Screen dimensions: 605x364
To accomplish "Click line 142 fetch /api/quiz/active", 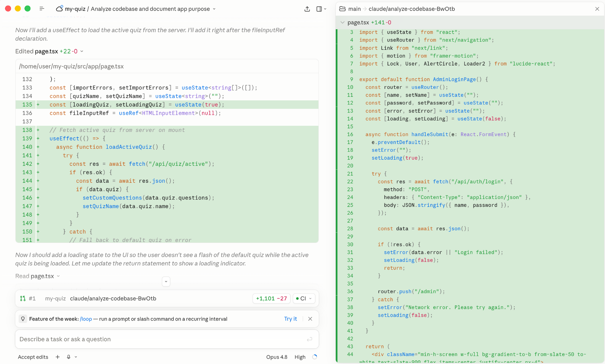I will (167, 164).
